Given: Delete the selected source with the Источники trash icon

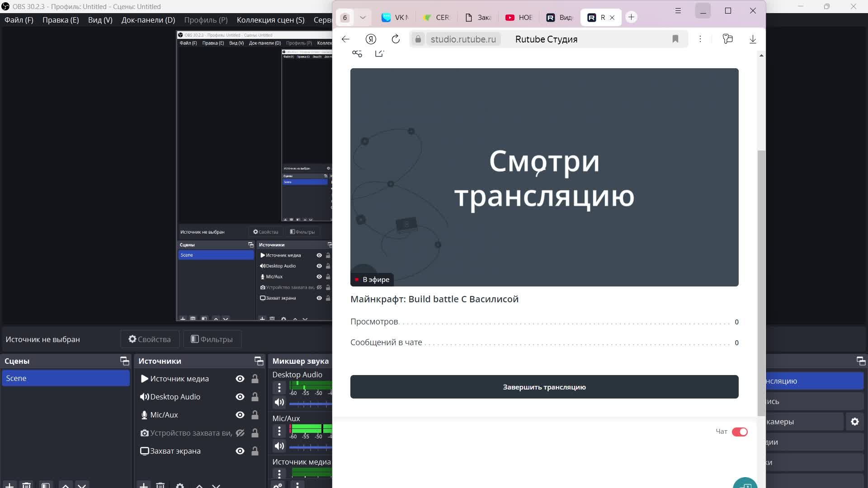Looking at the screenshot, I should (x=160, y=485).
